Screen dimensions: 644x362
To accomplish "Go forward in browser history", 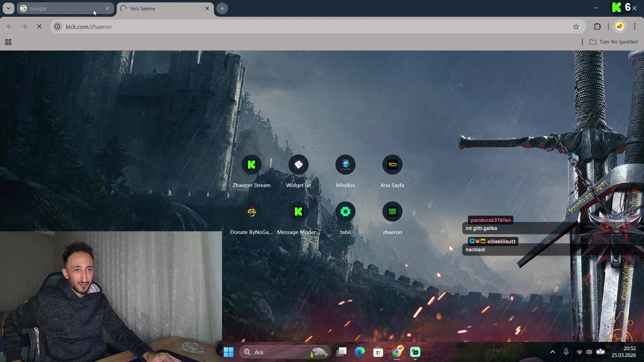I will pyautogui.click(x=24, y=27).
